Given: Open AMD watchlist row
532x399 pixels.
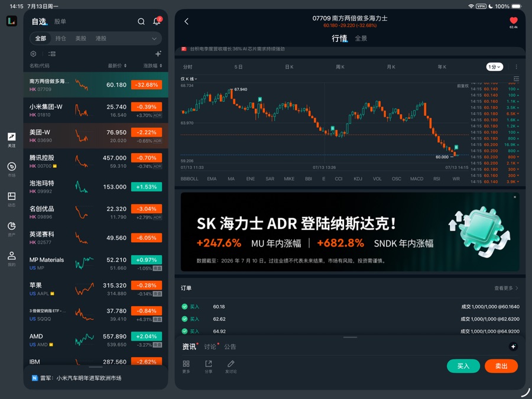Looking at the screenshot, I should point(96,340).
